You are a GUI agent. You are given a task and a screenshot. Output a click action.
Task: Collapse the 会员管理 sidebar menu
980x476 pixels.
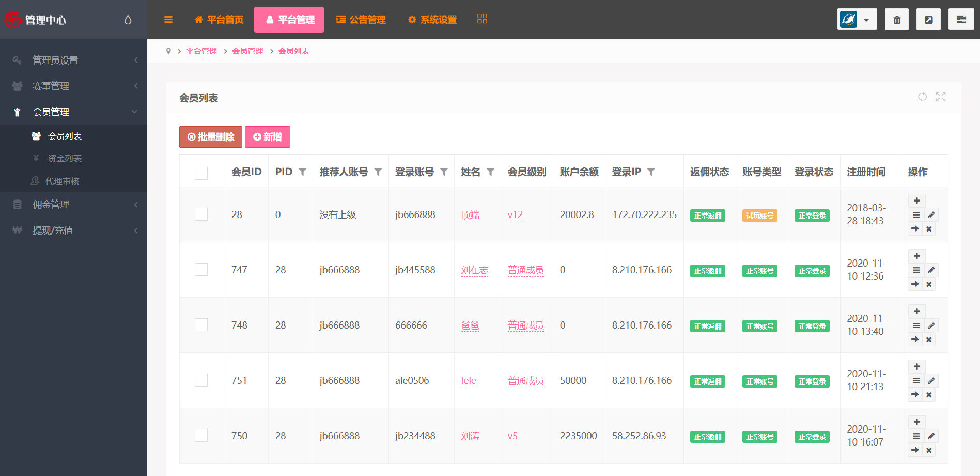[x=73, y=112]
